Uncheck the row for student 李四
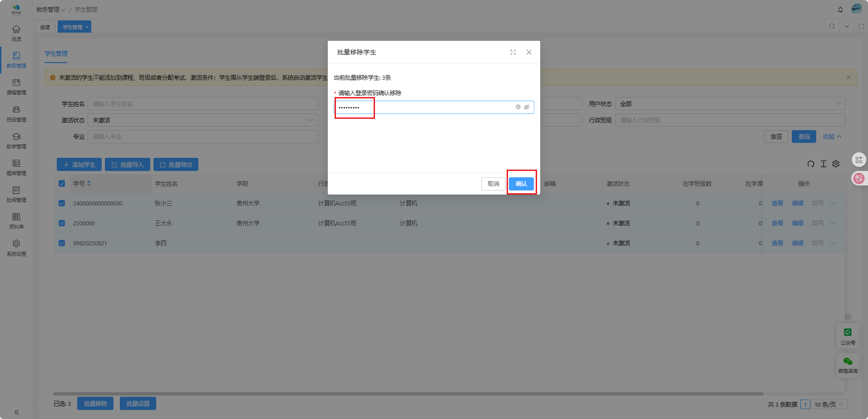Viewport: 868px width, 419px height. tap(62, 244)
